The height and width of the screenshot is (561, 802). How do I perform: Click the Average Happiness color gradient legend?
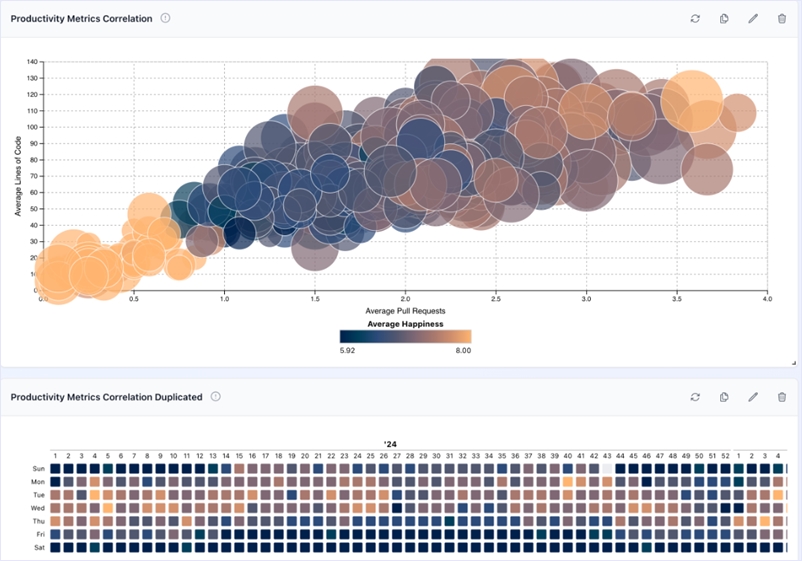pyautogui.click(x=405, y=336)
